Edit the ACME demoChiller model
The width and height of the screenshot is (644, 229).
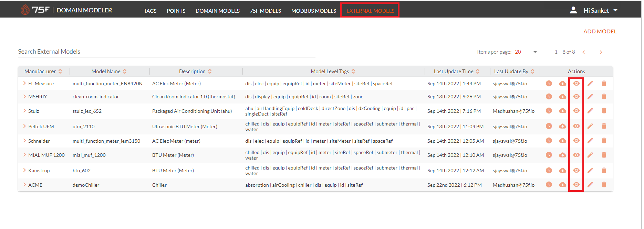tap(590, 185)
